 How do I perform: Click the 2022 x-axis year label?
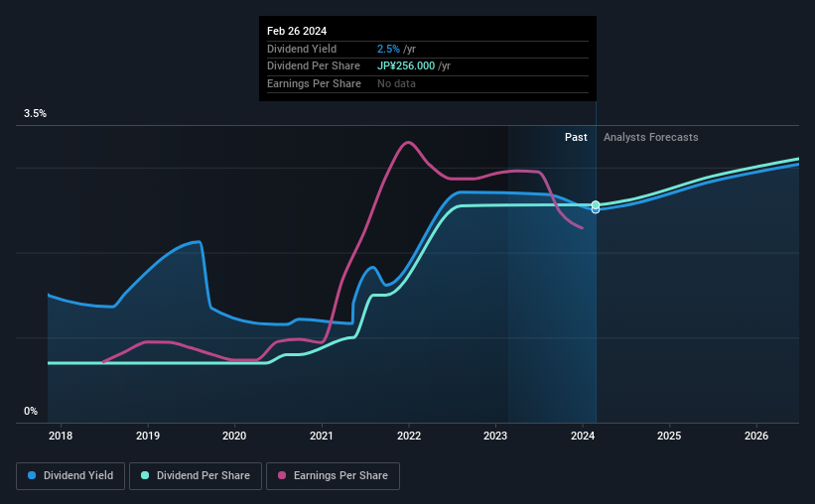tap(409, 436)
